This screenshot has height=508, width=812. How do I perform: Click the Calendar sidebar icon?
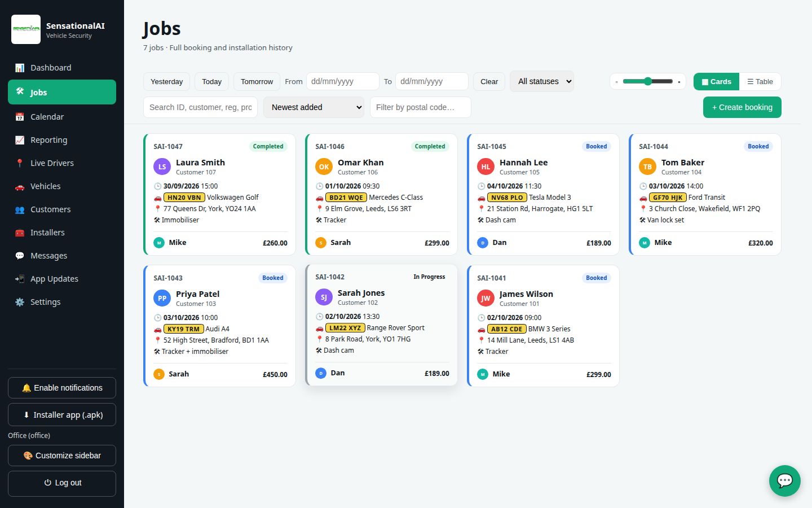pos(20,117)
